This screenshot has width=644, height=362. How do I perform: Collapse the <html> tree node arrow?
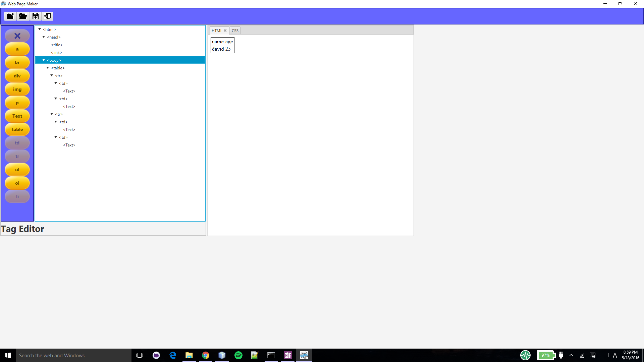point(40,29)
